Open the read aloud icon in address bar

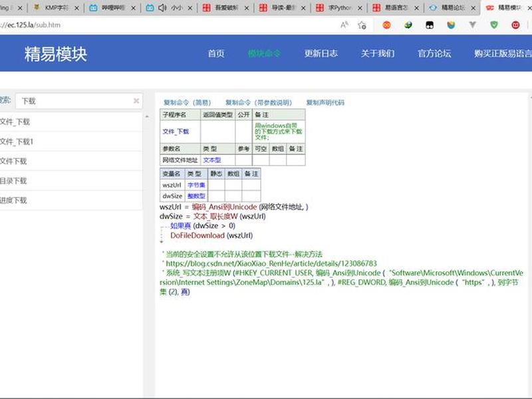[344, 25]
